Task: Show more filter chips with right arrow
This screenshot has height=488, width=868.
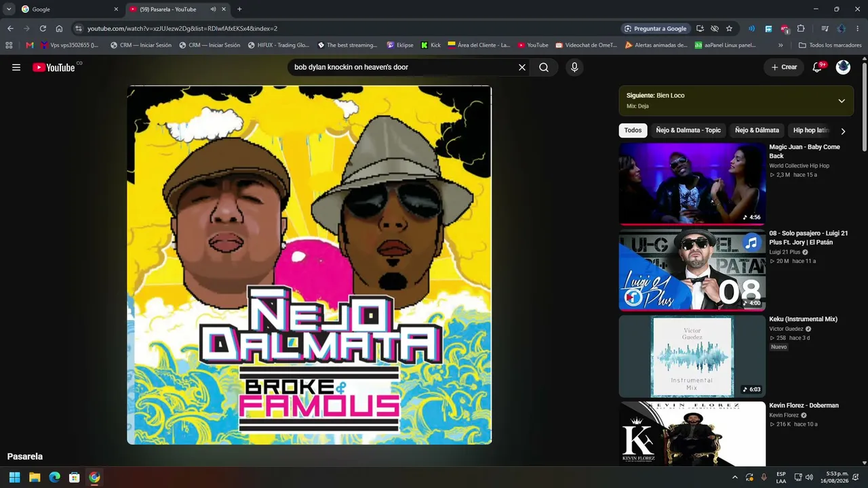Action: tap(843, 131)
